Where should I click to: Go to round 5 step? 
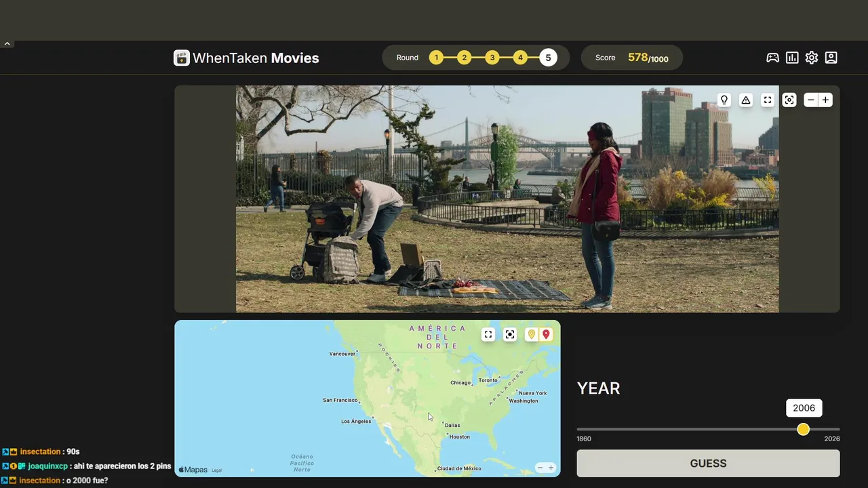pyautogui.click(x=549, y=58)
